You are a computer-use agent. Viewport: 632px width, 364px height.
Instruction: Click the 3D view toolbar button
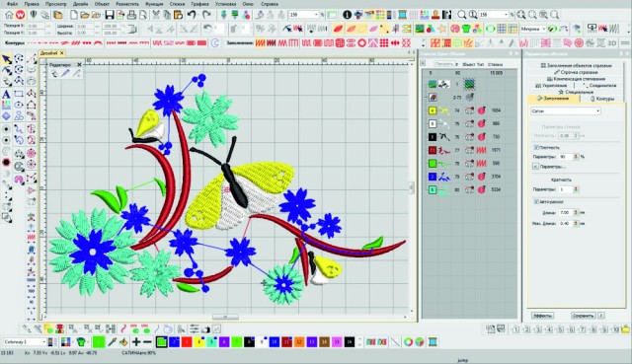coord(612,42)
